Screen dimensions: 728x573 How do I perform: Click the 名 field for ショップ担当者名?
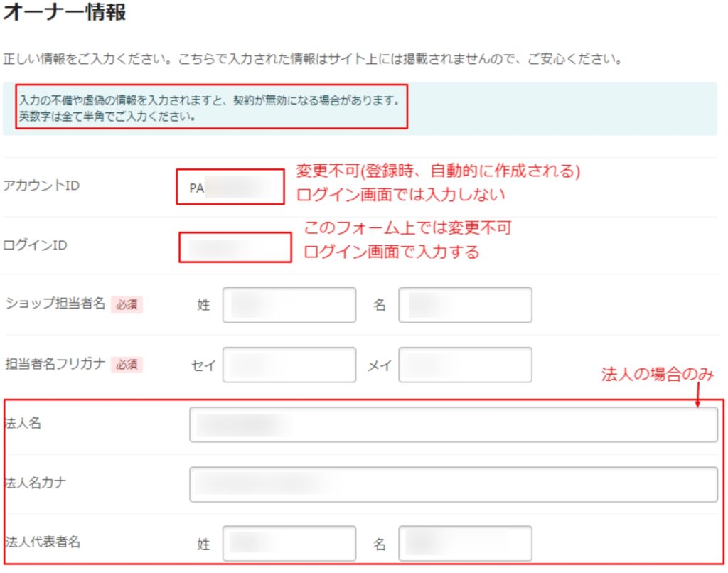pos(465,305)
